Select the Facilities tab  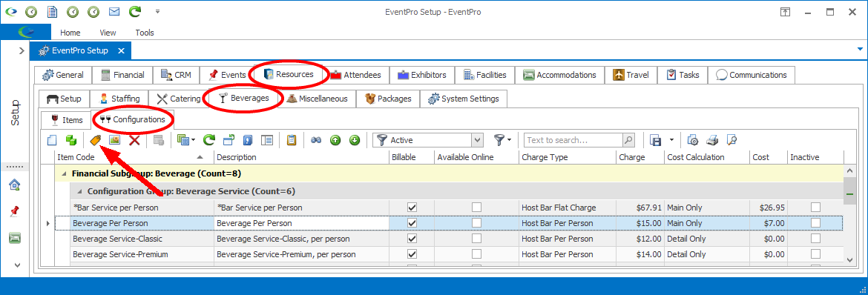(x=485, y=75)
